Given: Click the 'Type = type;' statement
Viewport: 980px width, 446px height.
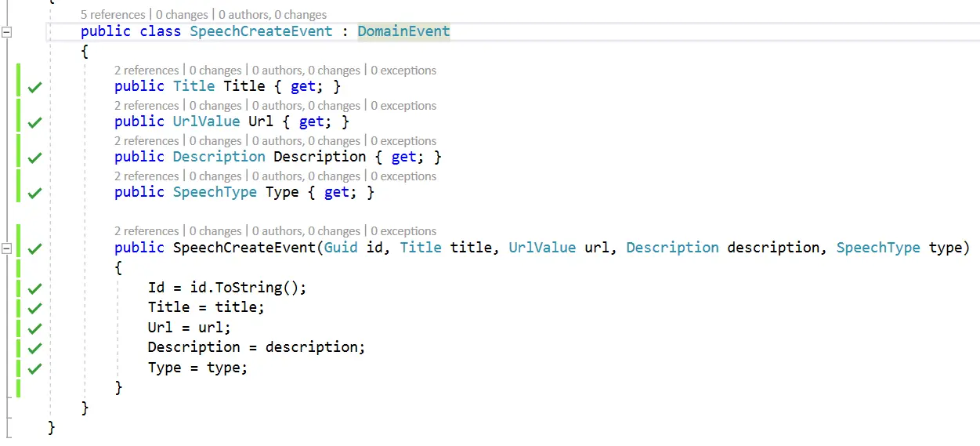Looking at the screenshot, I should pyautogui.click(x=197, y=368).
